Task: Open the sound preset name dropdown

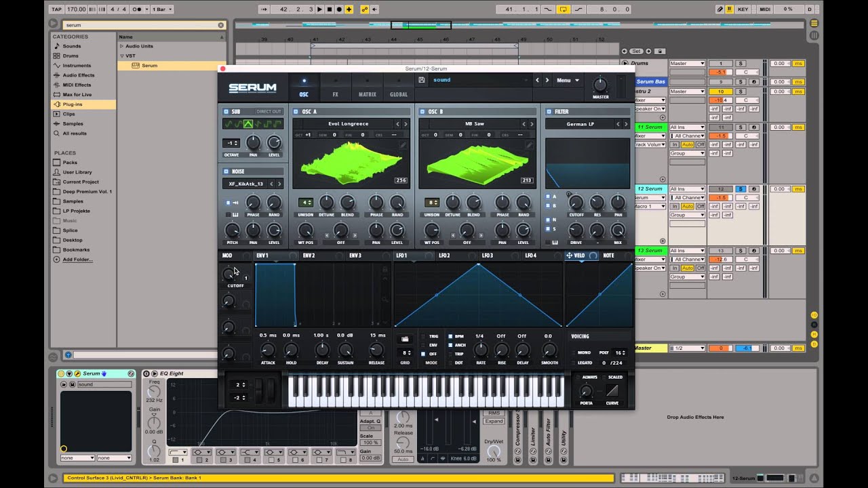Action: [480, 80]
